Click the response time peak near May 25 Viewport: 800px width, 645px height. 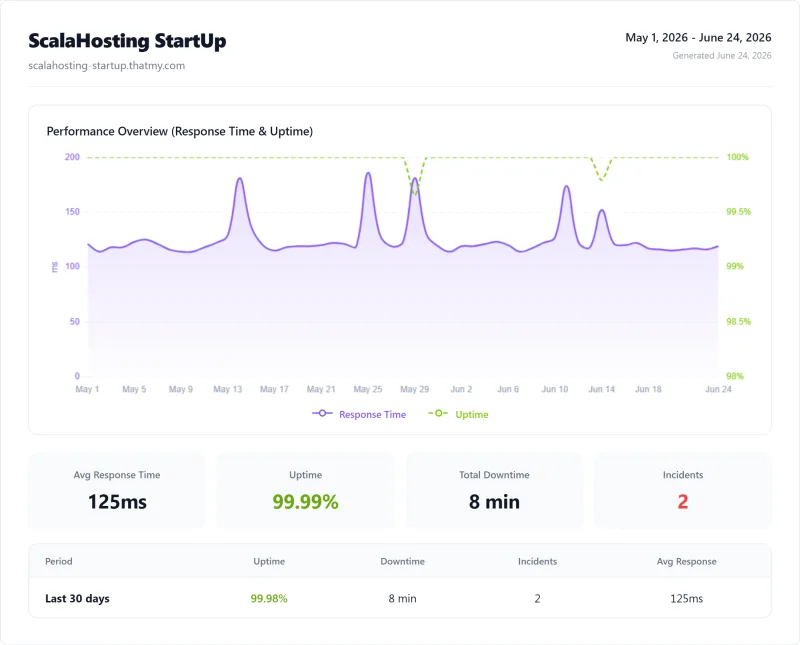[368, 173]
